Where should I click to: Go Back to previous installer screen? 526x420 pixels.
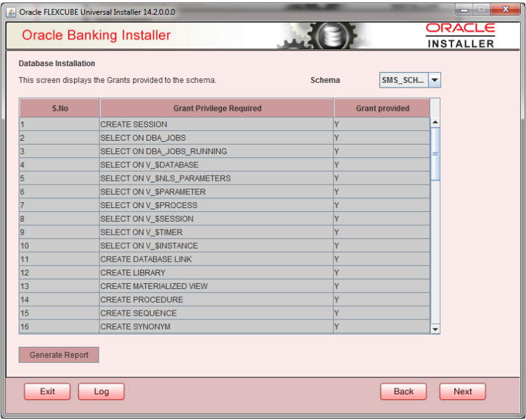(403, 391)
